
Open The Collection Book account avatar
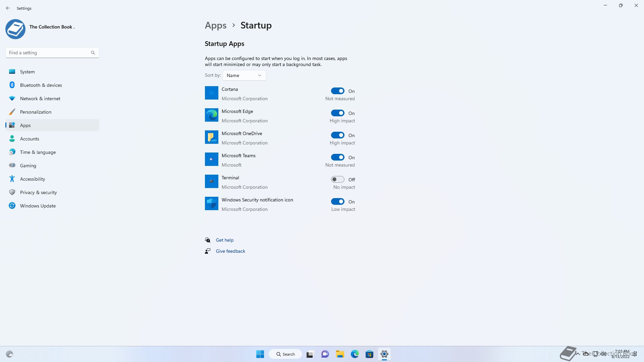tap(15, 29)
